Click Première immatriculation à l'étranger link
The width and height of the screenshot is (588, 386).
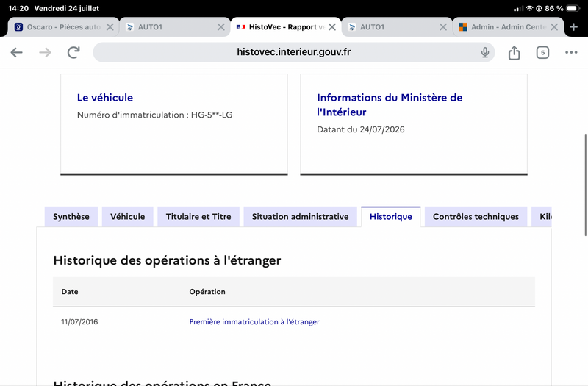pyautogui.click(x=254, y=321)
